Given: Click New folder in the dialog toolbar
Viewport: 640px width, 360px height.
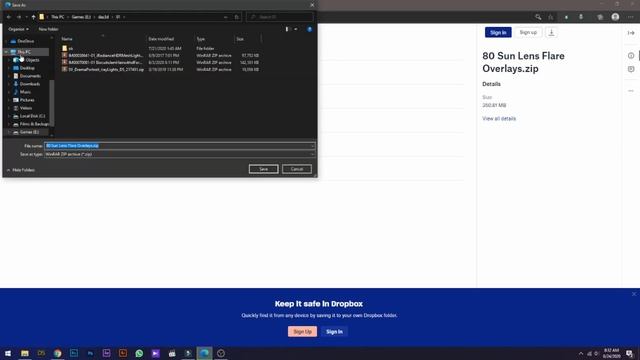Looking at the screenshot, I should [x=48, y=29].
